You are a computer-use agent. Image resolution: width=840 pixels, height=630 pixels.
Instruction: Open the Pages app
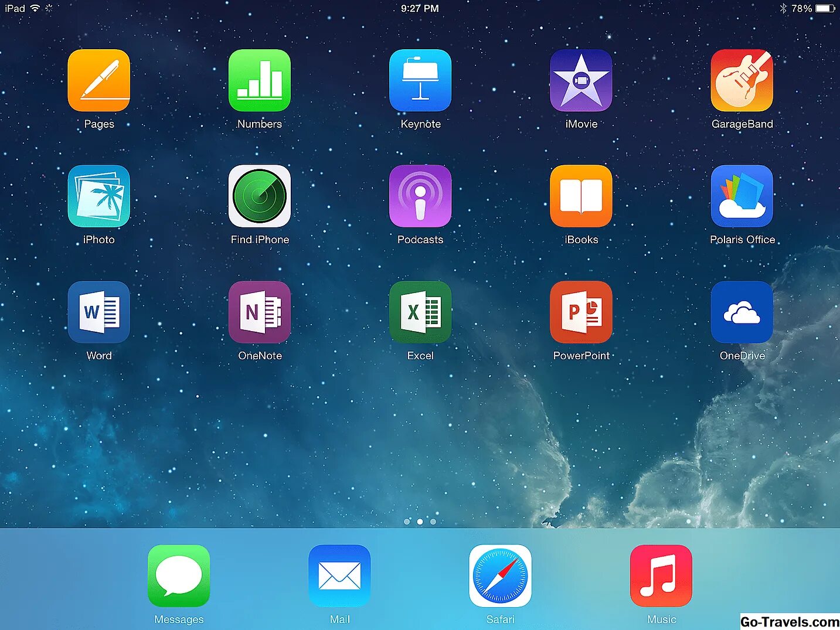coord(98,80)
